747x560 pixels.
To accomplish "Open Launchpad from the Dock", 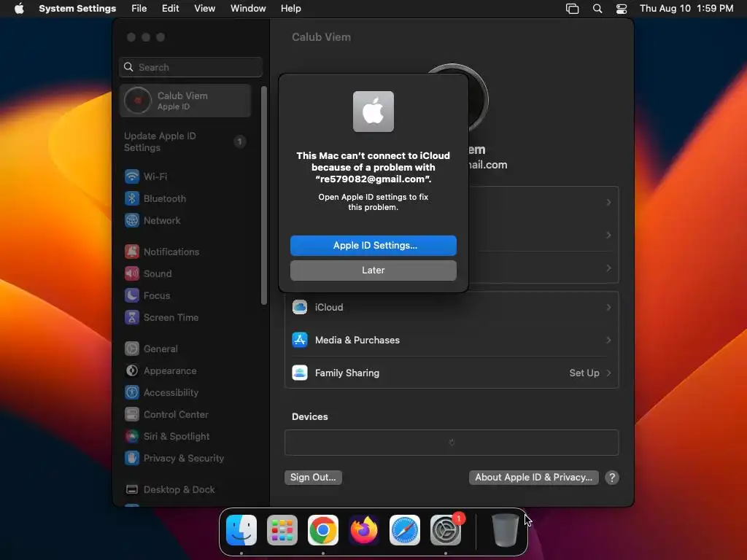I will tap(282, 530).
